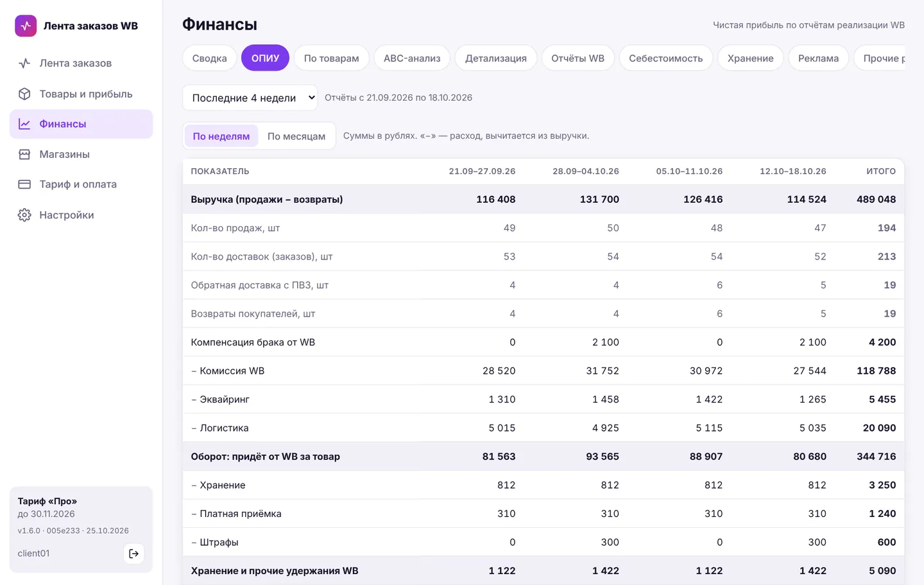Screen dimensions: 924x585
Task: Switch to Отчёты WB tab
Action: coord(578,58)
